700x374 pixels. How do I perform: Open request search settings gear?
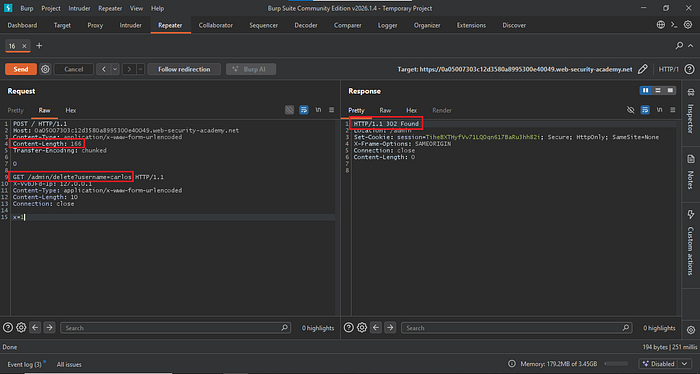(x=21, y=328)
